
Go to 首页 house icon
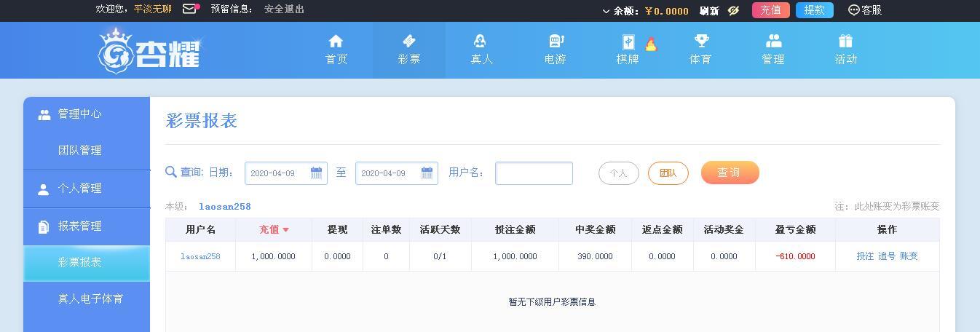[336, 41]
